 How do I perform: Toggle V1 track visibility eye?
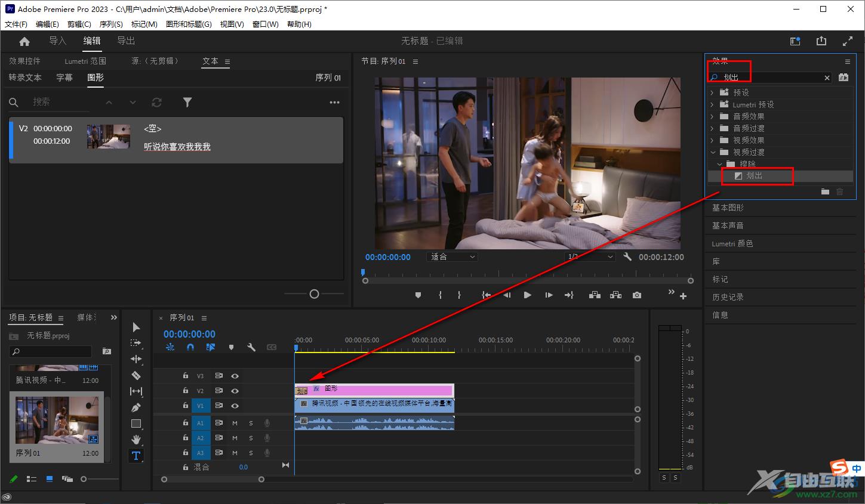coord(235,406)
